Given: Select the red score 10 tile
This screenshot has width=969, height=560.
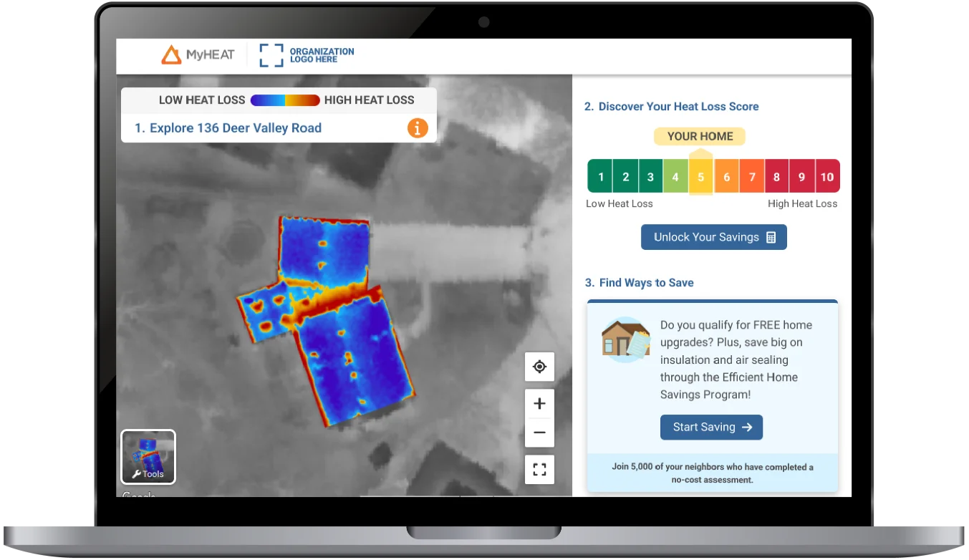Looking at the screenshot, I should pyautogui.click(x=827, y=177).
